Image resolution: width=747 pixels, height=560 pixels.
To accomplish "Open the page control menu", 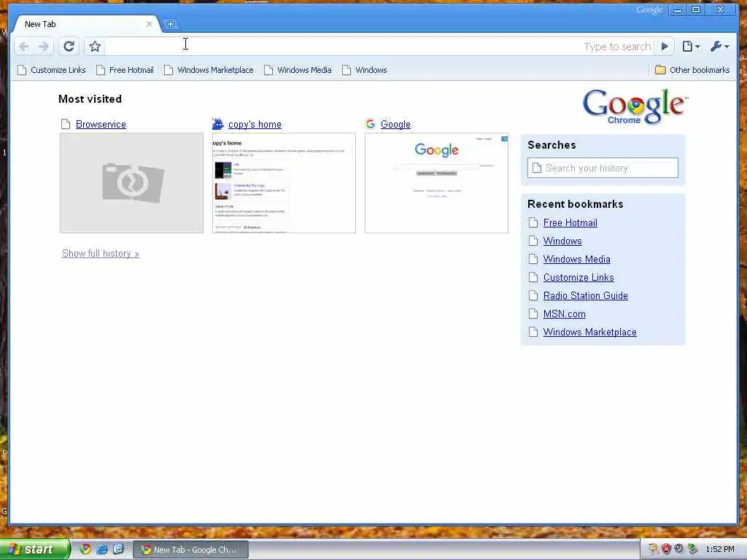I will coord(691,46).
